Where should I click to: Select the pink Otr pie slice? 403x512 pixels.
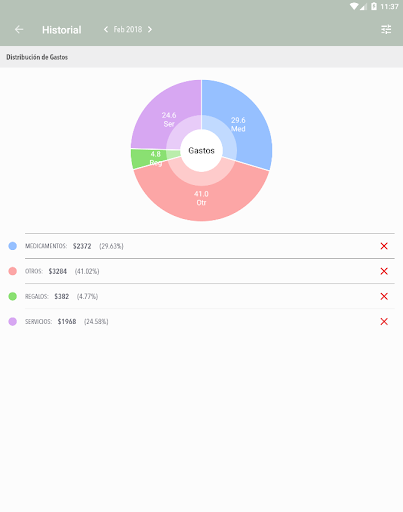tap(201, 198)
